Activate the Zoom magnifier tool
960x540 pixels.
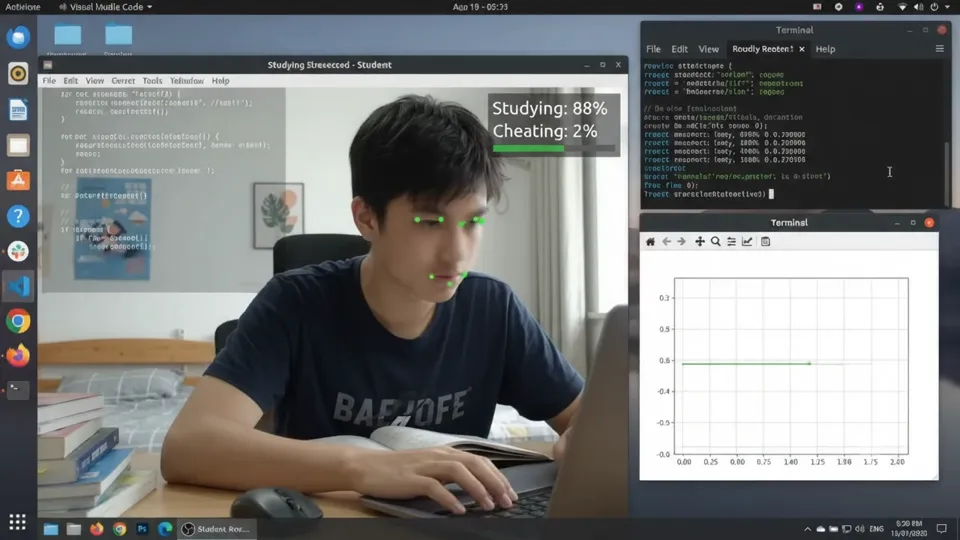point(715,242)
